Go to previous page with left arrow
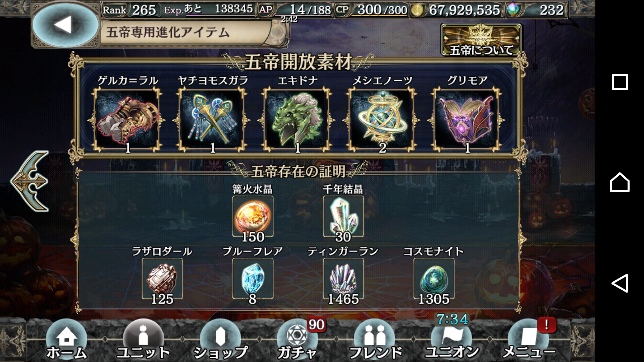This screenshot has width=644, height=362. (x=30, y=181)
